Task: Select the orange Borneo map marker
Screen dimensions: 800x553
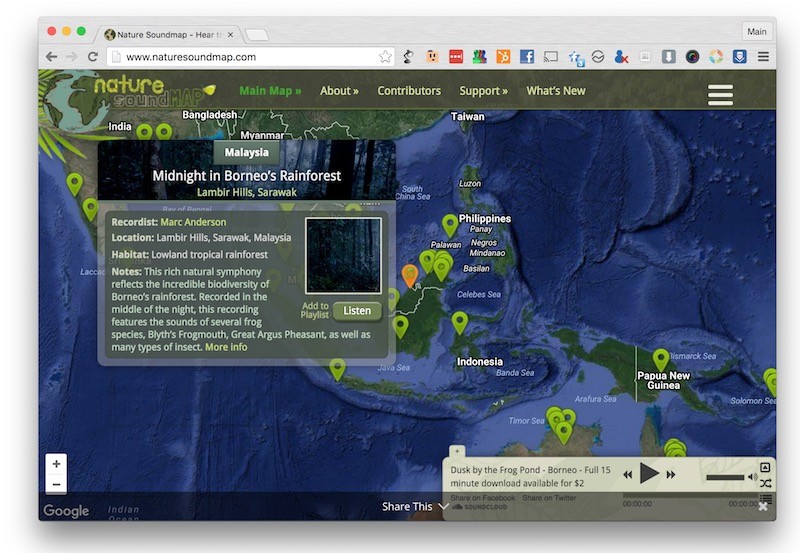Action: [x=410, y=275]
